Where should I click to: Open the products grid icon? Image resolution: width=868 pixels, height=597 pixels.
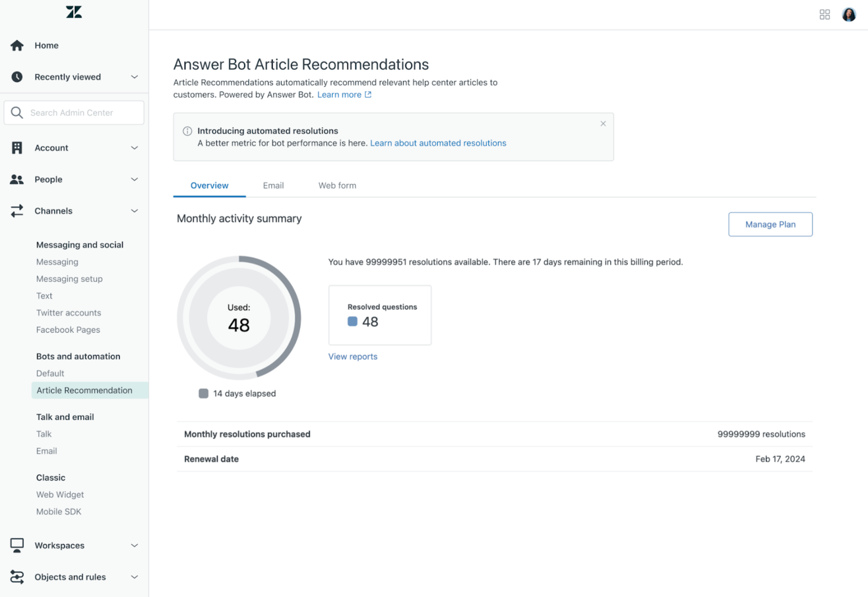click(824, 15)
